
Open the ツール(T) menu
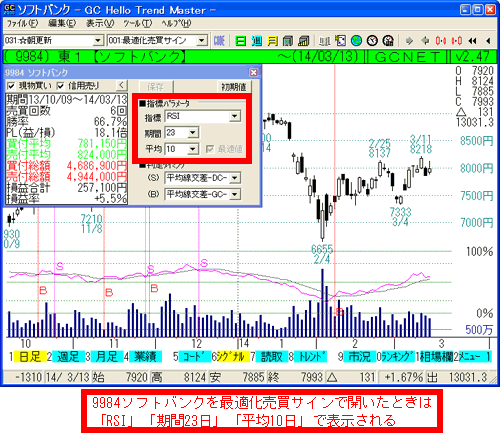tap(138, 23)
